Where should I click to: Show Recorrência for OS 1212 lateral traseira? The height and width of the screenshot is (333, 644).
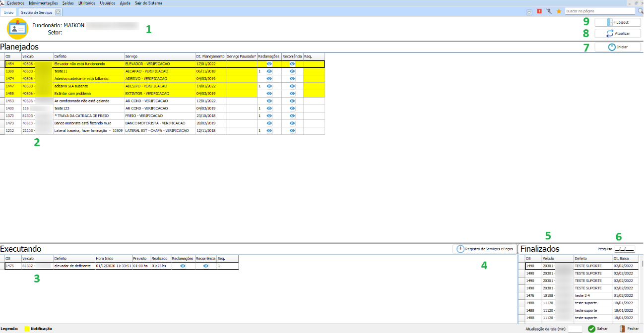[292, 131]
